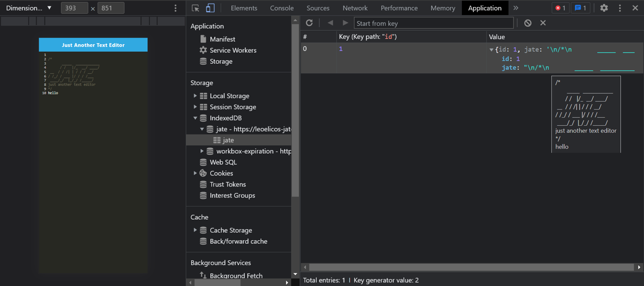Select Cache Storage item
The height and width of the screenshot is (286, 644).
231,230
